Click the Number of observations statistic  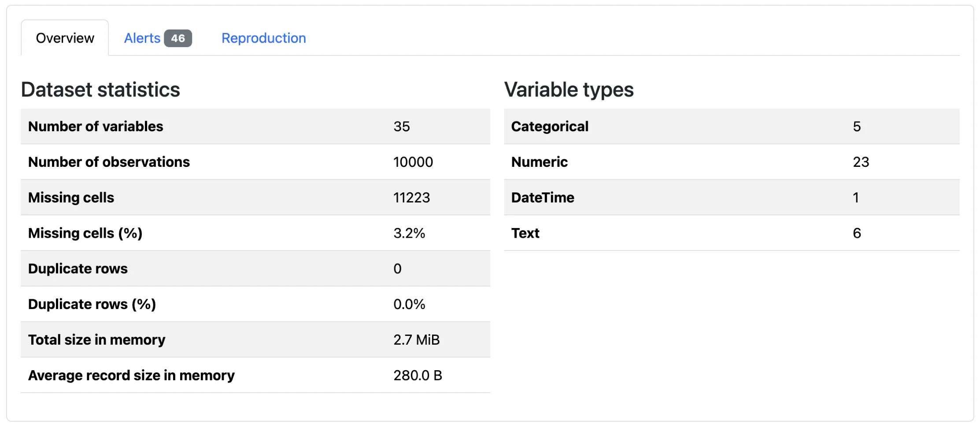coord(255,162)
